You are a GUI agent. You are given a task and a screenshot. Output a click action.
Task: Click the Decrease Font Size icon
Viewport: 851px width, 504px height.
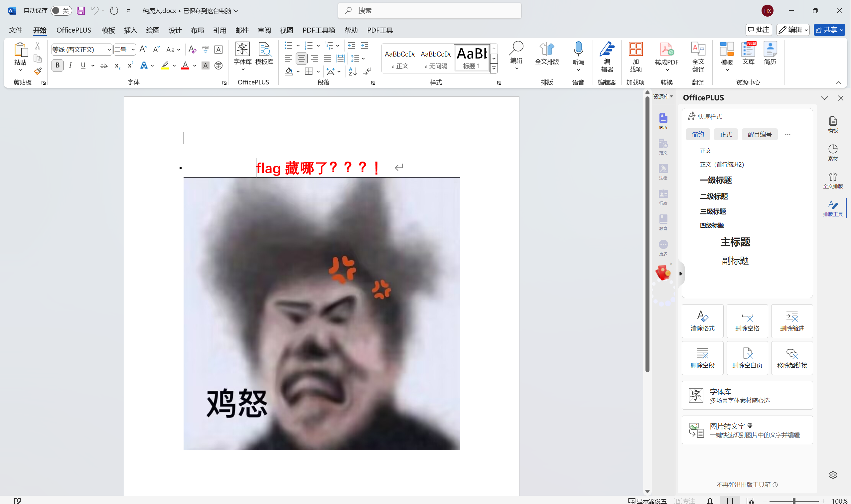[x=156, y=50]
